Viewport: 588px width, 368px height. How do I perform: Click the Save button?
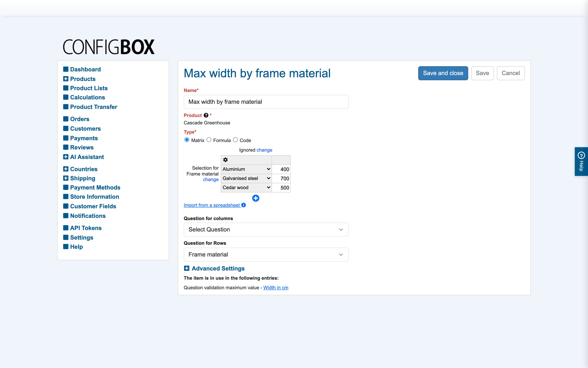[x=482, y=73]
